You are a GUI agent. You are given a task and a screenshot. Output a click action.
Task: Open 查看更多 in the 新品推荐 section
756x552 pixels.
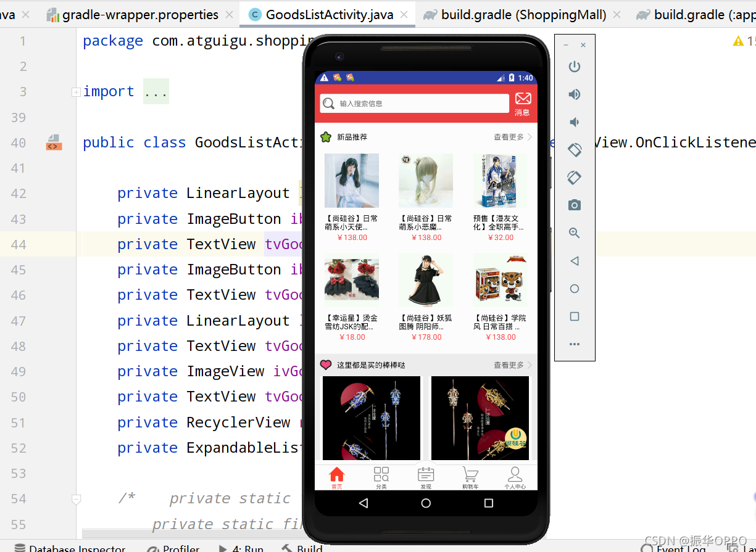point(512,137)
